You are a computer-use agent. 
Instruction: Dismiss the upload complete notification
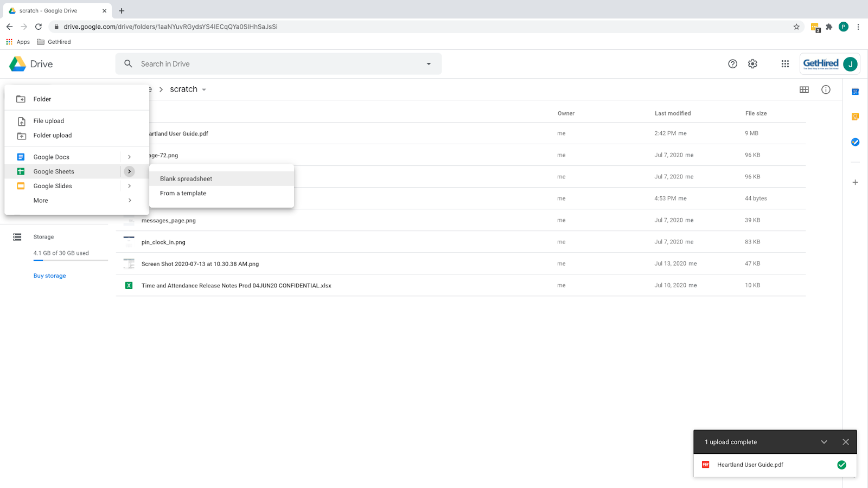[x=845, y=442]
